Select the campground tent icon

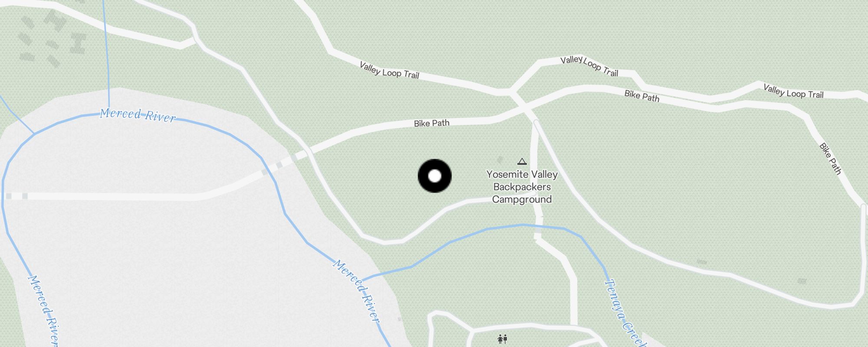522,162
